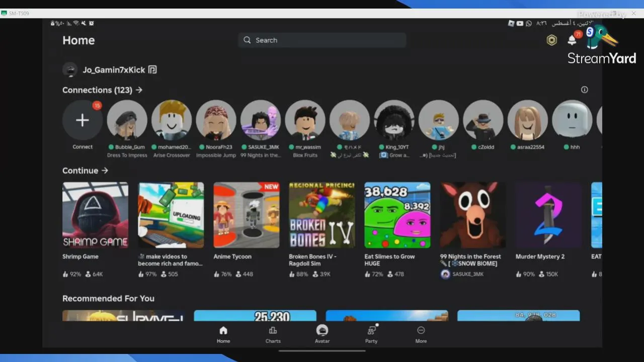Click the WhatsApp status bar icon

[x=528, y=23]
